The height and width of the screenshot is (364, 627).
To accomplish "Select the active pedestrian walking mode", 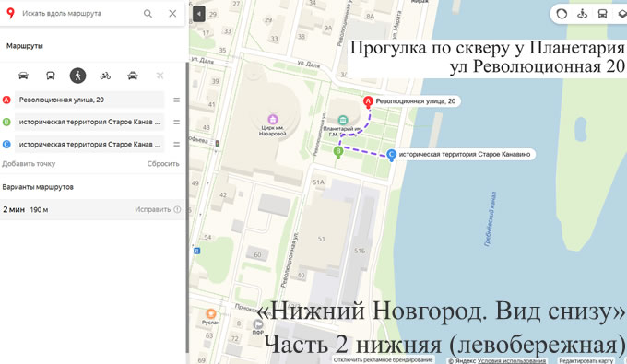I will (77, 76).
